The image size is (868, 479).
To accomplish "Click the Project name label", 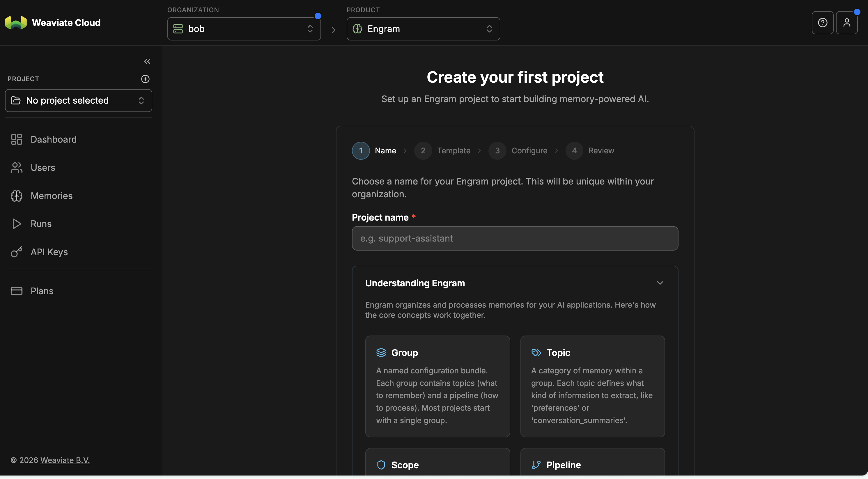I will click(380, 217).
